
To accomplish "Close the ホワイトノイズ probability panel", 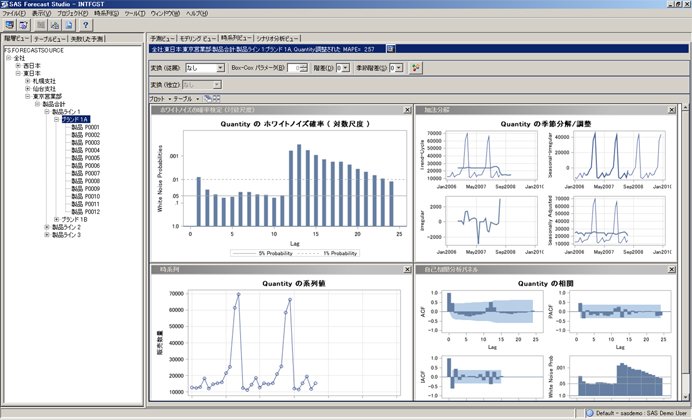I will pos(407,110).
